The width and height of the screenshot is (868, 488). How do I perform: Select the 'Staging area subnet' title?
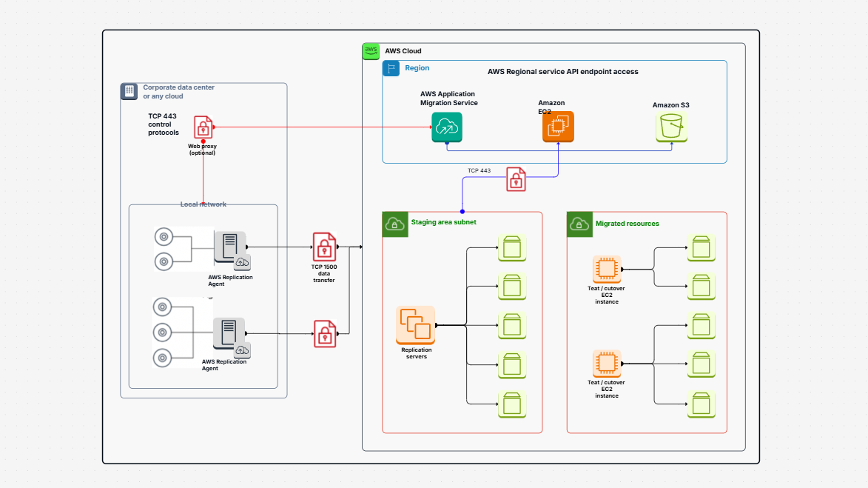pyautogui.click(x=443, y=222)
